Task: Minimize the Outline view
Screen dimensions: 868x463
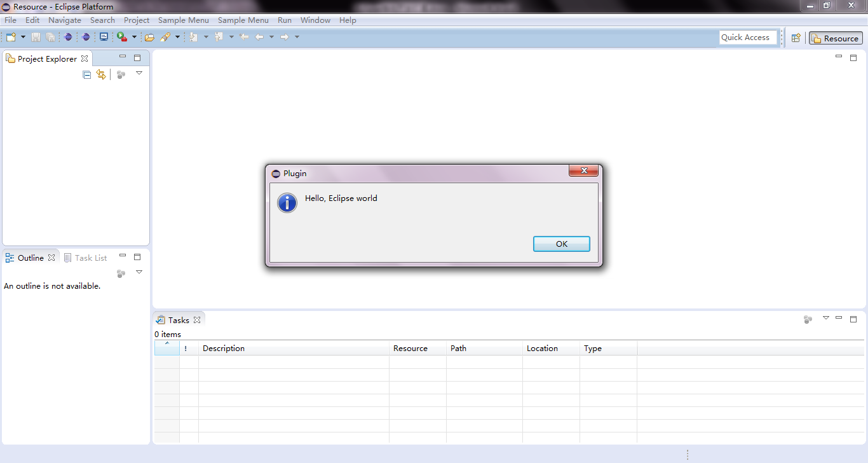Action: [x=123, y=256]
